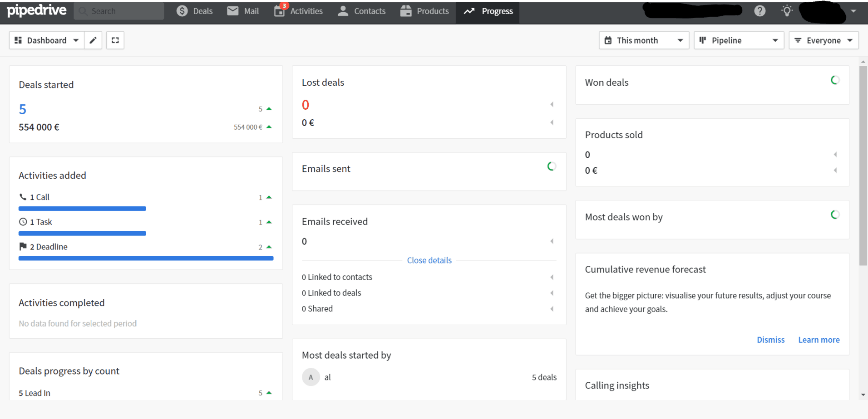Viewport: 868px width, 419px height.
Task: Expand the account menu arrow
Action: [x=853, y=11]
